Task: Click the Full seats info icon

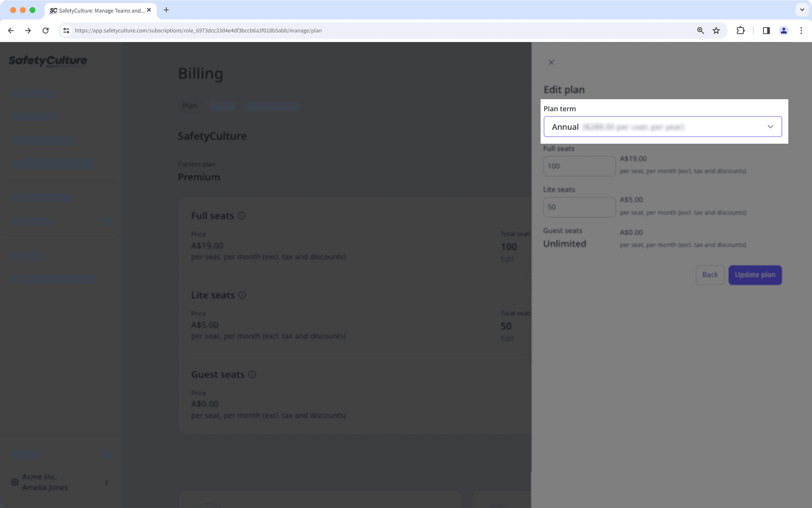Action: (242, 216)
